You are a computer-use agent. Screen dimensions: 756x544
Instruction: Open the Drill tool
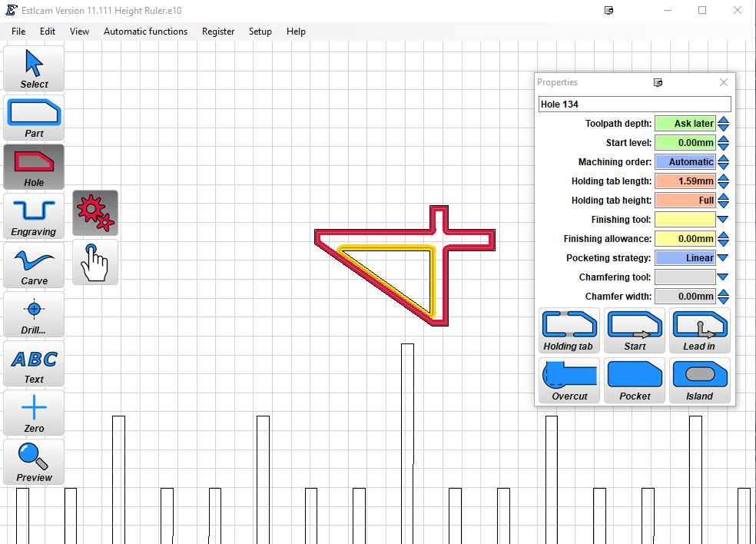pos(34,314)
